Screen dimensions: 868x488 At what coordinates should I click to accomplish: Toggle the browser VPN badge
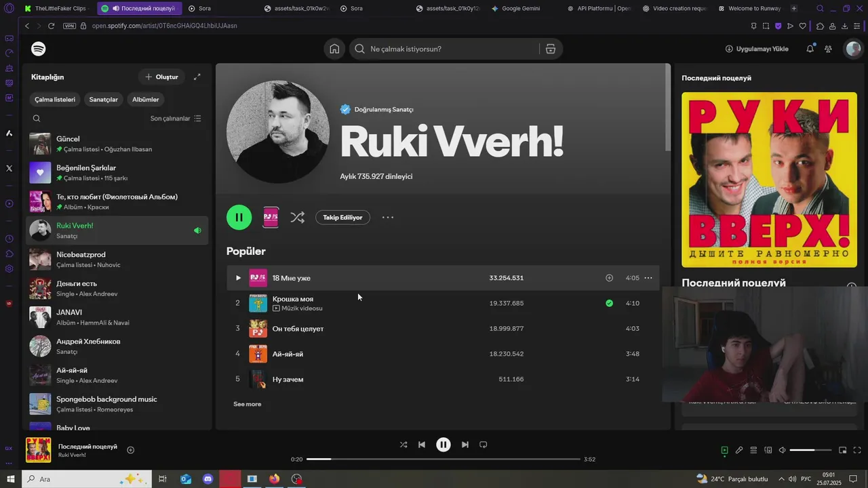point(69,26)
